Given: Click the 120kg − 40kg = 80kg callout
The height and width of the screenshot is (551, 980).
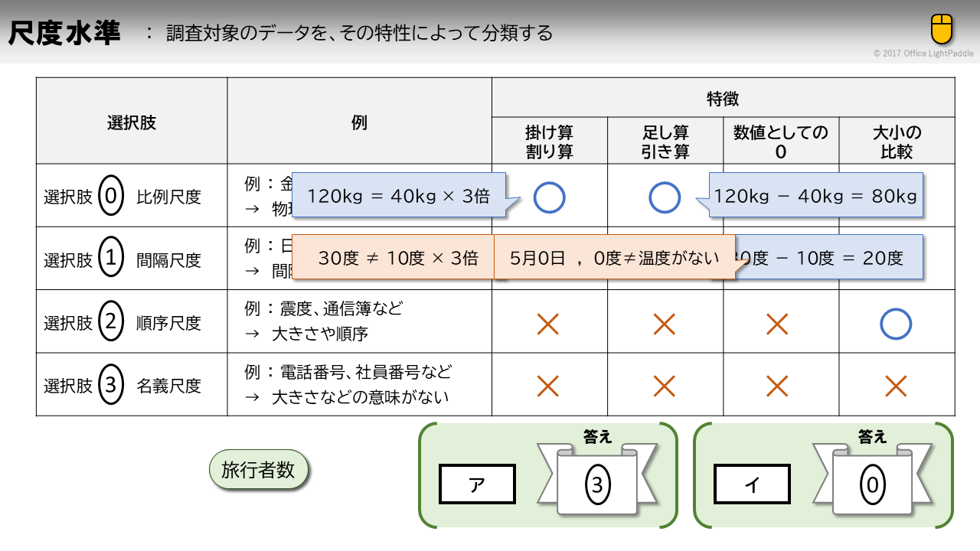Looking at the screenshot, I should pyautogui.click(x=815, y=196).
